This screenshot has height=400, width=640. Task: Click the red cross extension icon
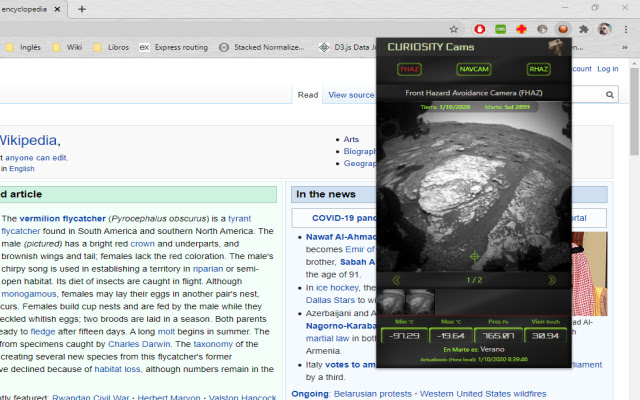click(x=521, y=29)
